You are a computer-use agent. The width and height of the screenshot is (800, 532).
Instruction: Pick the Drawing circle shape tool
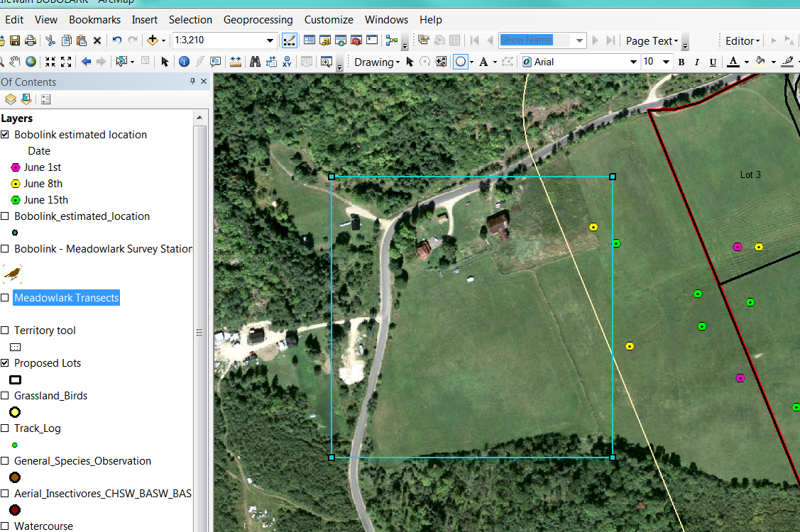[460, 62]
